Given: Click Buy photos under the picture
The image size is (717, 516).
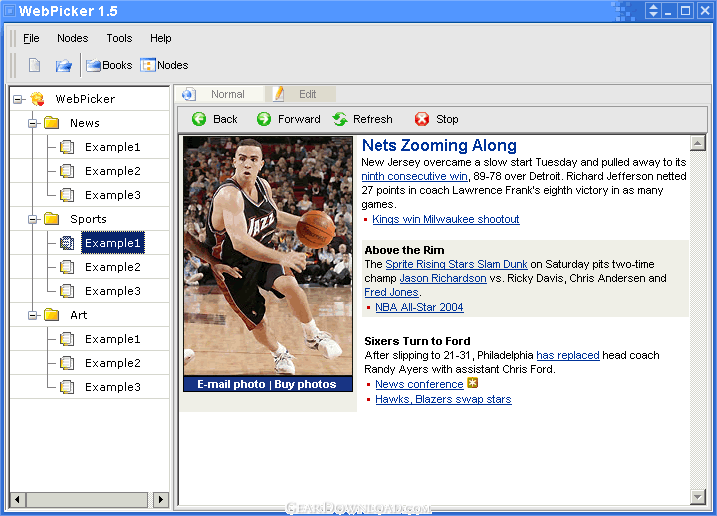Looking at the screenshot, I should tap(305, 384).
